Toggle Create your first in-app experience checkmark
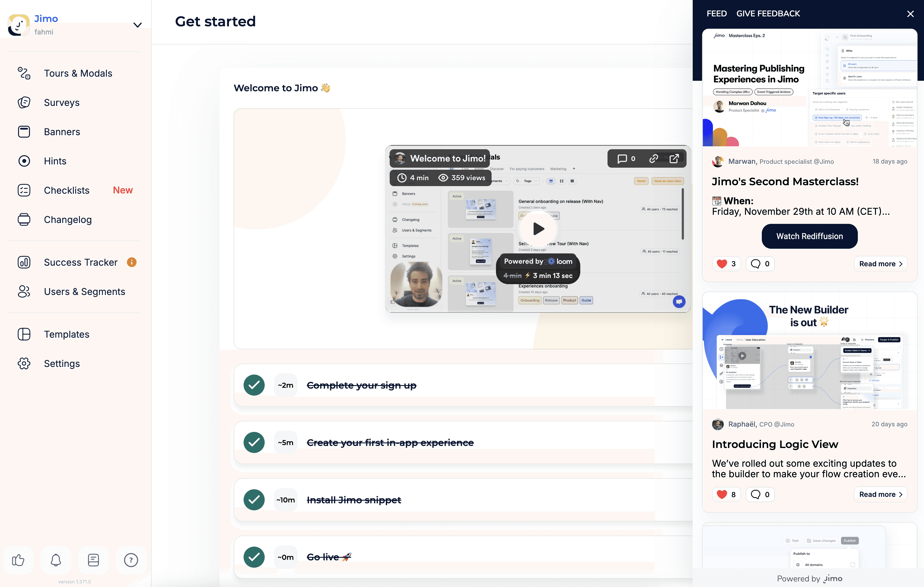The height and width of the screenshot is (587, 924). [x=254, y=442]
